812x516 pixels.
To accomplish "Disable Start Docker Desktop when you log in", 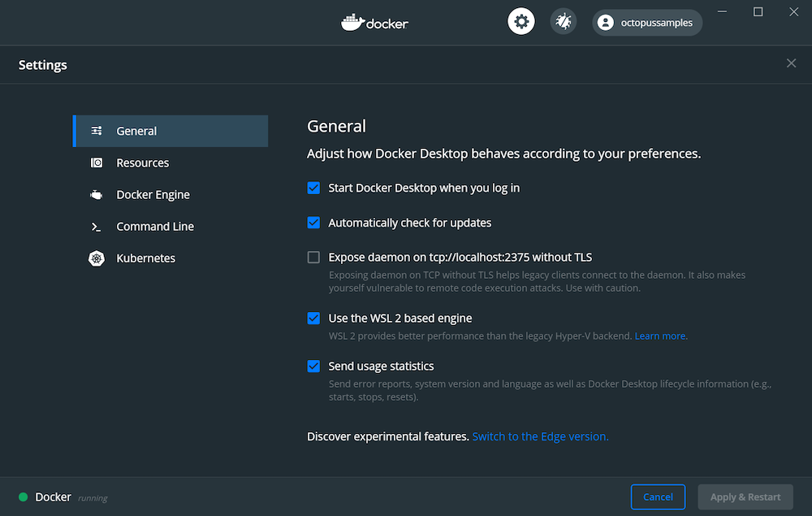I will pyautogui.click(x=313, y=188).
